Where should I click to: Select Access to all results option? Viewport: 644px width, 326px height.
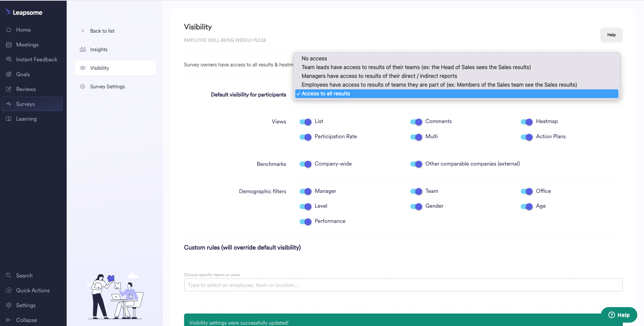pos(456,93)
